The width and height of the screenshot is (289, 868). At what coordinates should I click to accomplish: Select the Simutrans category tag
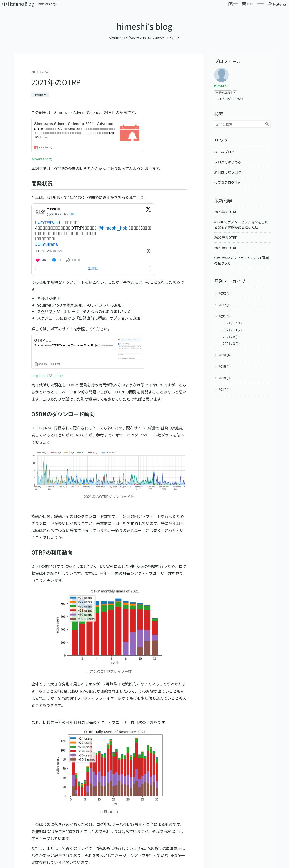[40, 95]
